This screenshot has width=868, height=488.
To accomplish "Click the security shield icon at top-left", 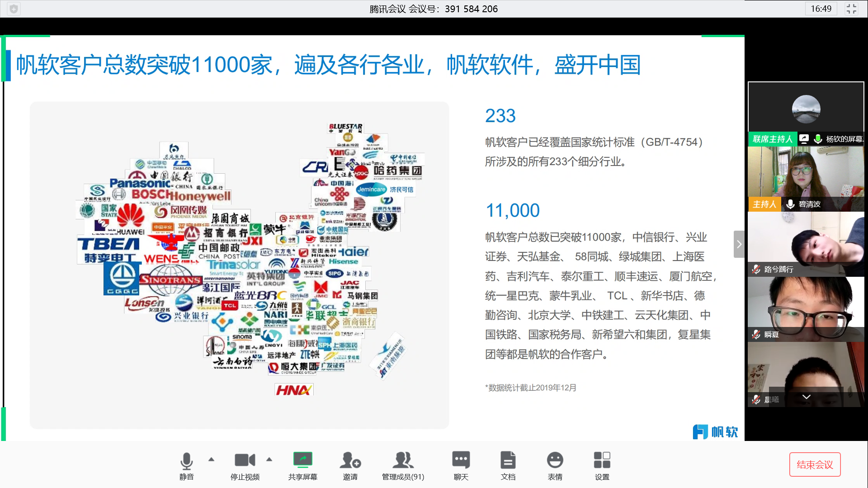I will 14,9.
